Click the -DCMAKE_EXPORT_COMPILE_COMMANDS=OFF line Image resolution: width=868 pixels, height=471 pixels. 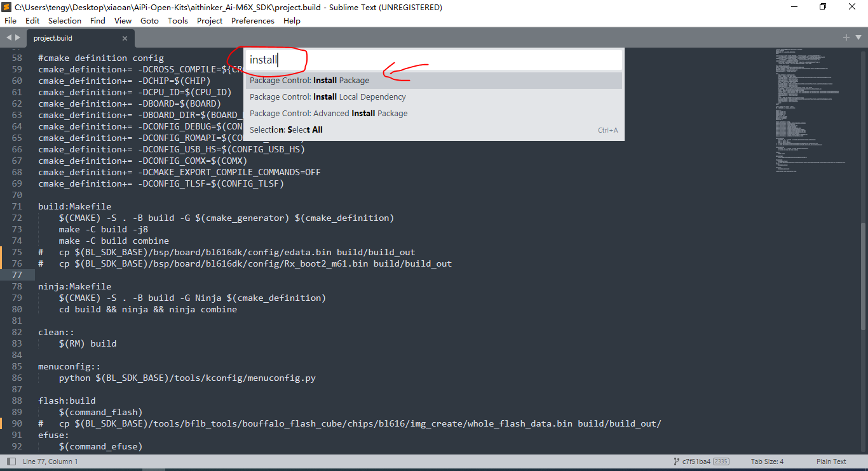click(179, 172)
